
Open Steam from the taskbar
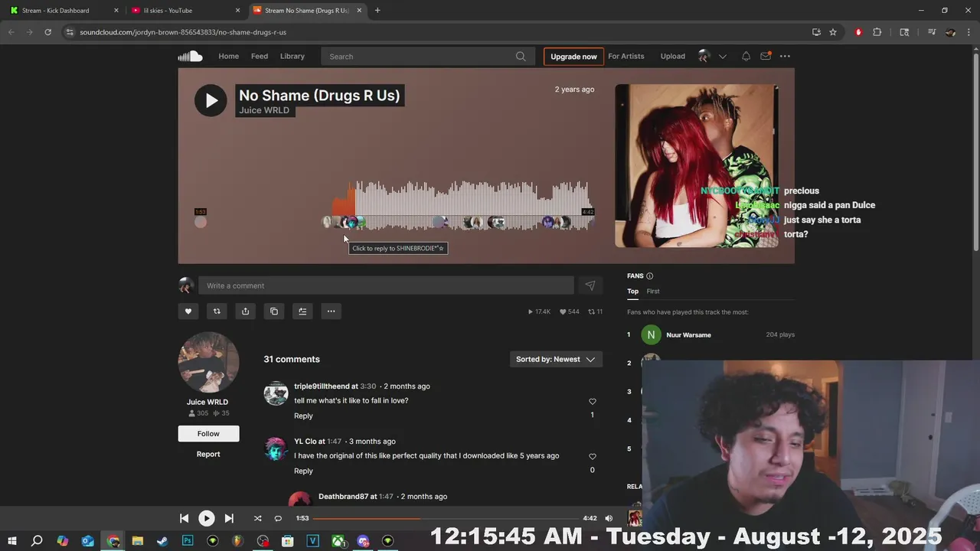point(162,541)
